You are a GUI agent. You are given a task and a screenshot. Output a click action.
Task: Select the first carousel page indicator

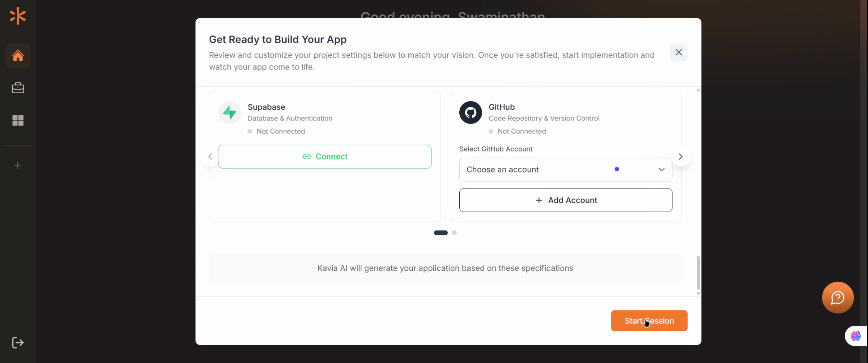click(441, 233)
